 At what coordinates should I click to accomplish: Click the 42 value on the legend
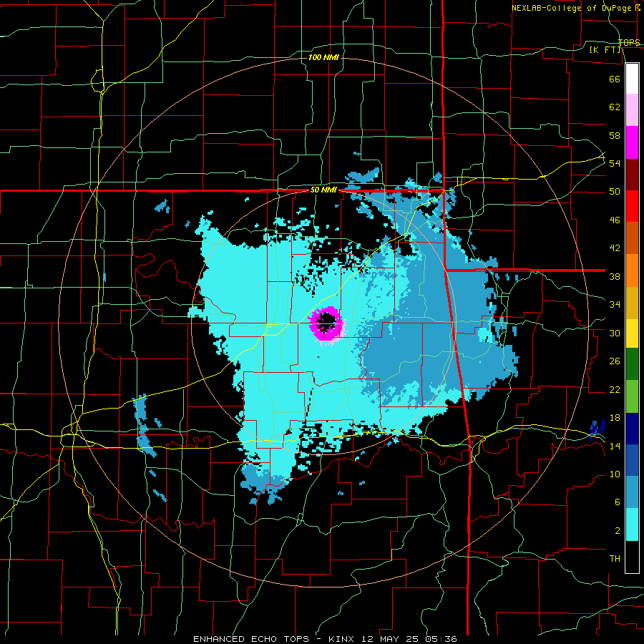pyautogui.click(x=615, y=248)
